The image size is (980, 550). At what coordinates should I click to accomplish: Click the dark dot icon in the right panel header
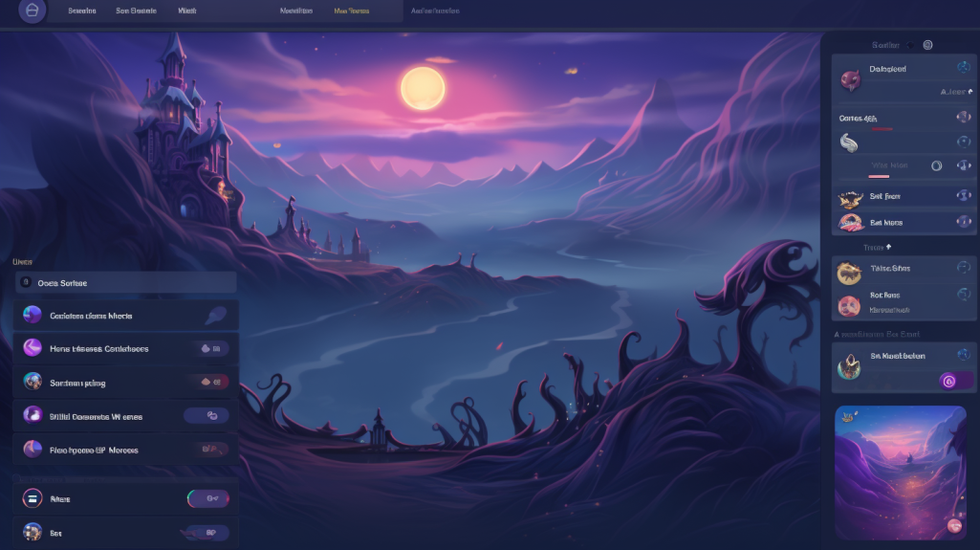(x=910, y=45)
